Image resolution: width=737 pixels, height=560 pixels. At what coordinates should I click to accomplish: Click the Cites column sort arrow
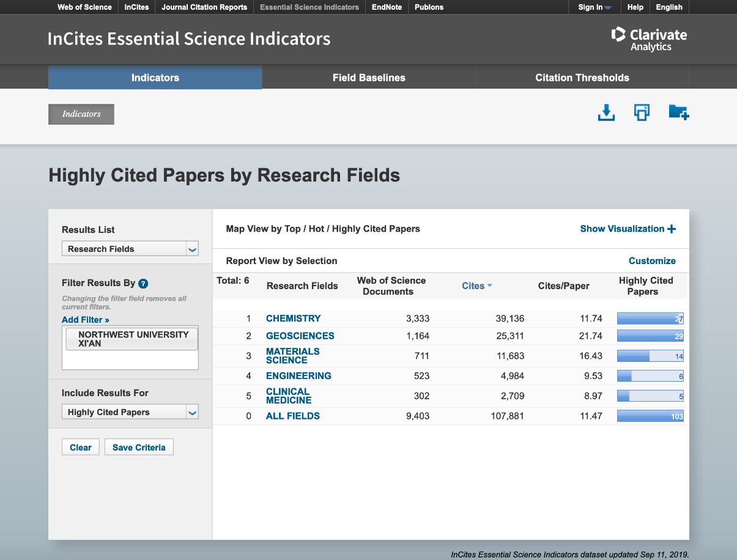(490, 286)
